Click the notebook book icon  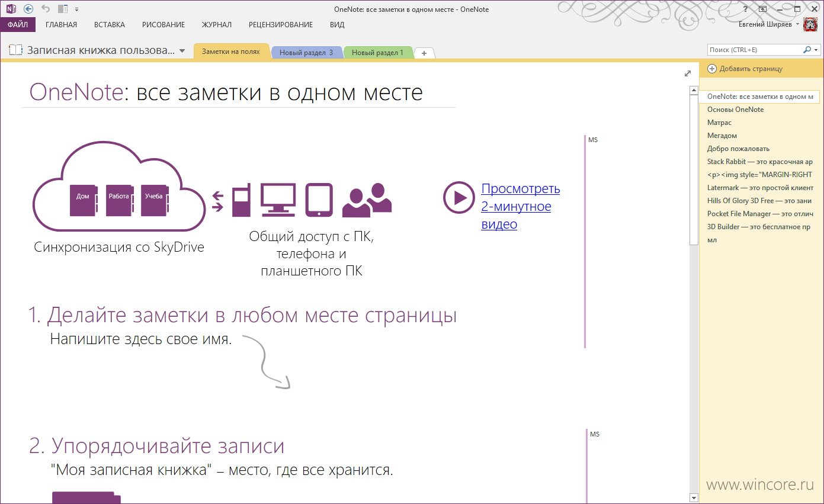click(15, 50)
